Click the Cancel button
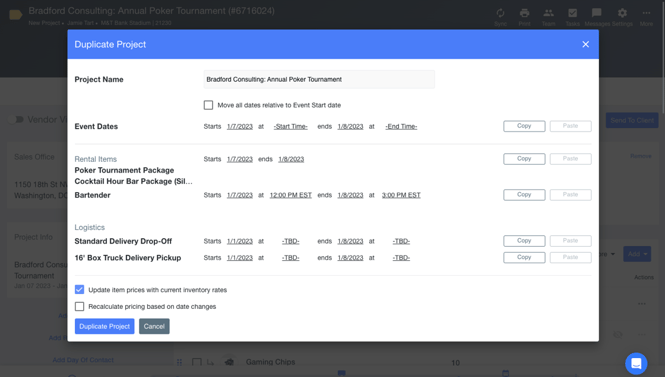The width and height of the screenshot is (665, 377). [x=154, y=326]
